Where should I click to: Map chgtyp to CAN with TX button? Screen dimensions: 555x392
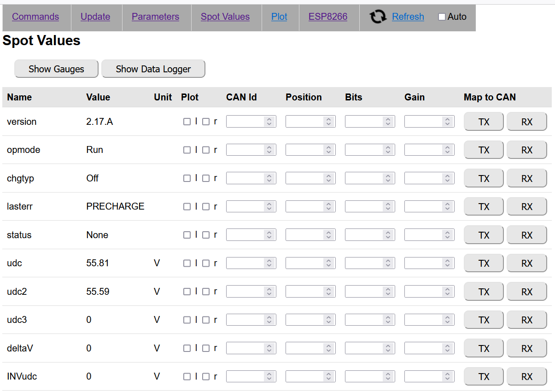tap(484, 179)
